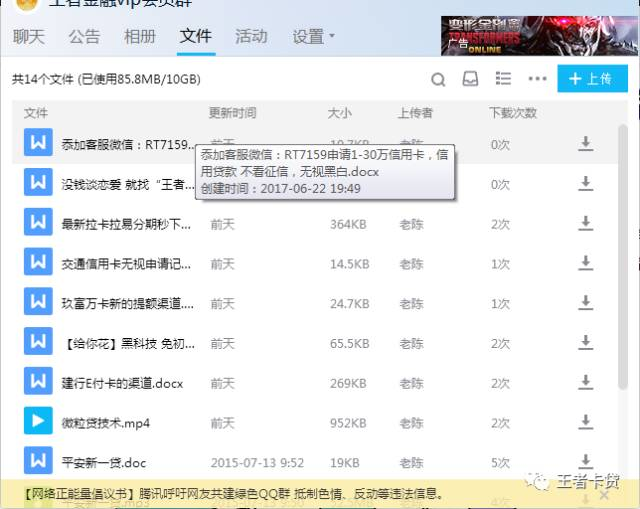
Task: Click the 2015-07-13 9:52 update time
Action: point(257,463)
